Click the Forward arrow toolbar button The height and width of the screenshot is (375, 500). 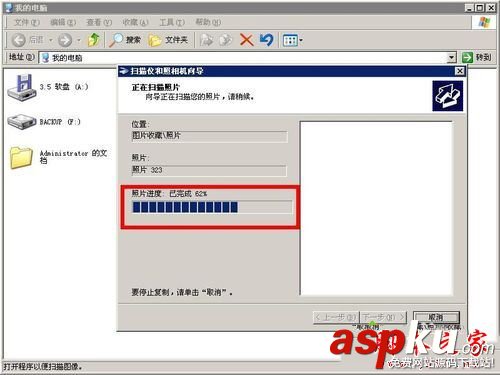(65, 40)
